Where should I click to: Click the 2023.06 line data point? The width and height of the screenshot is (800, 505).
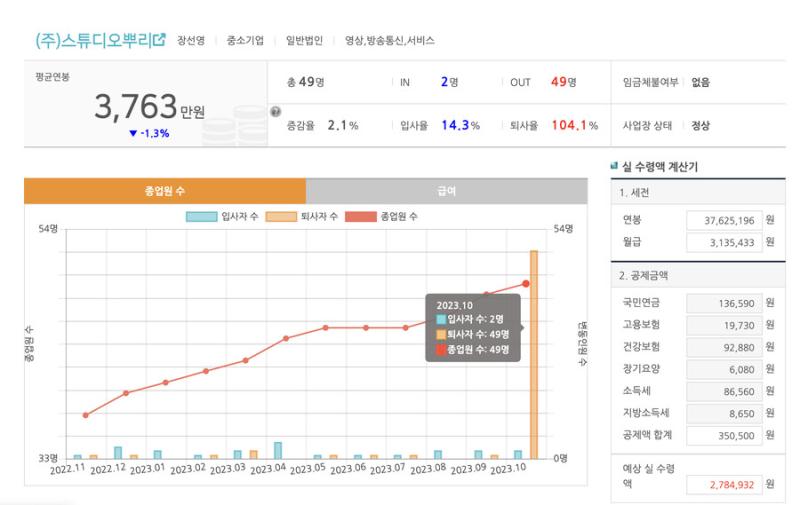(366, 327)
